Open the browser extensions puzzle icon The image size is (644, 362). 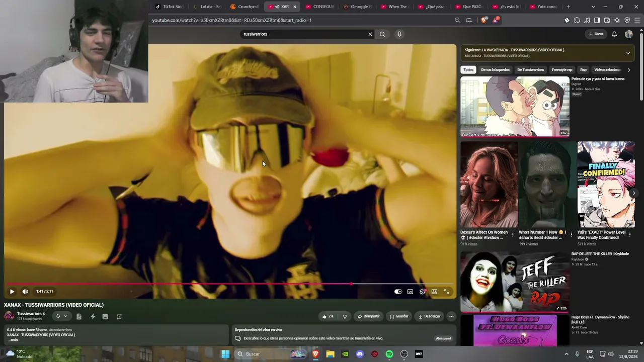click(577, 20)
